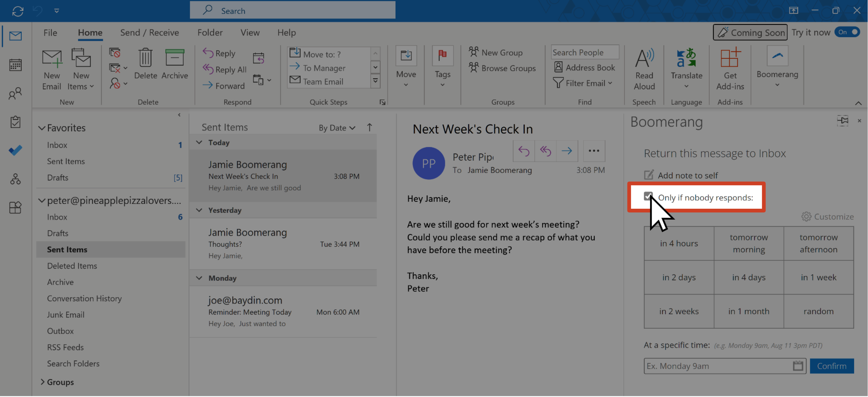The width and height of the screenshot is (868, 397).
Task: Open org chart icon in left sidebar
Action: (15, 179)
